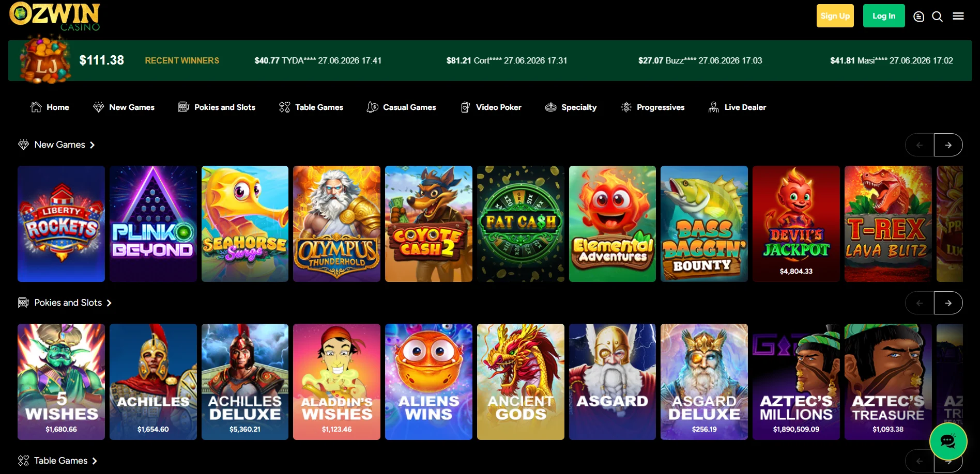Click the Sign Up button
Viewport: 980px width, 474px height.
835,16
